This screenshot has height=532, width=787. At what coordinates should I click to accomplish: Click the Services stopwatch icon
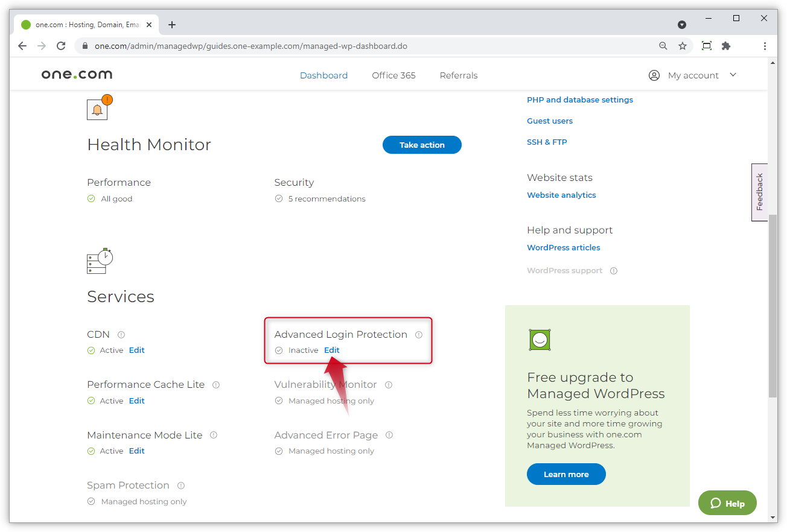pyautogui.click(x=99, y=261)
